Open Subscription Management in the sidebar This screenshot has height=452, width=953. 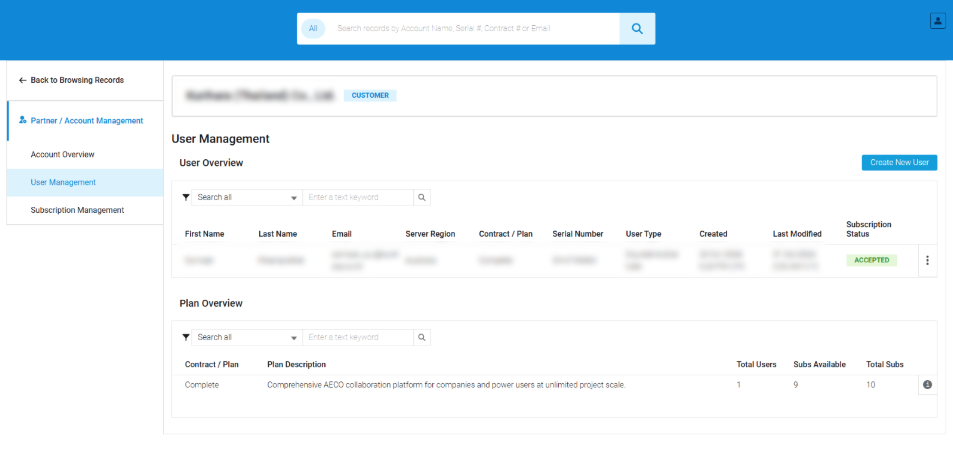pyautogui.click(x=77, y=210)
